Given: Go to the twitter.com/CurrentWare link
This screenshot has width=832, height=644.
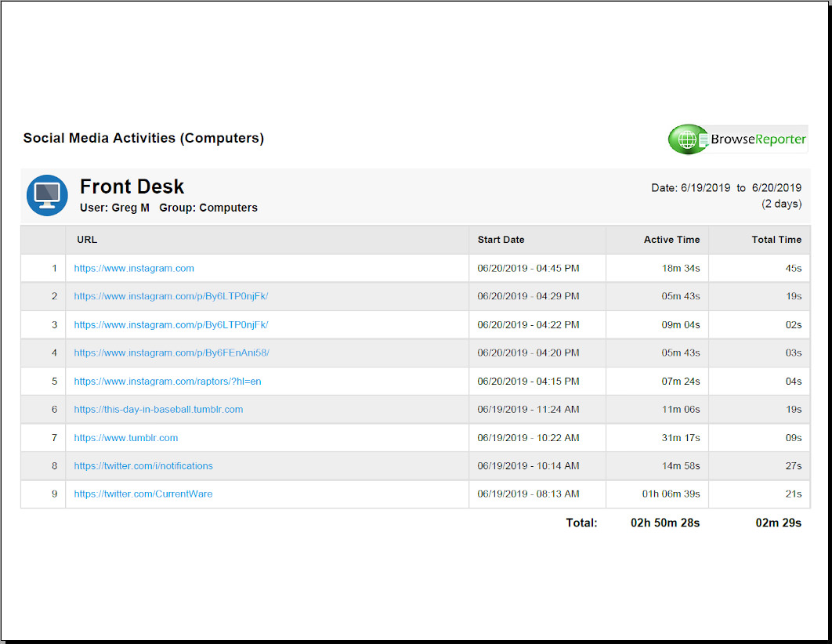Looking at the screenshot, I should tap(143, 494).
